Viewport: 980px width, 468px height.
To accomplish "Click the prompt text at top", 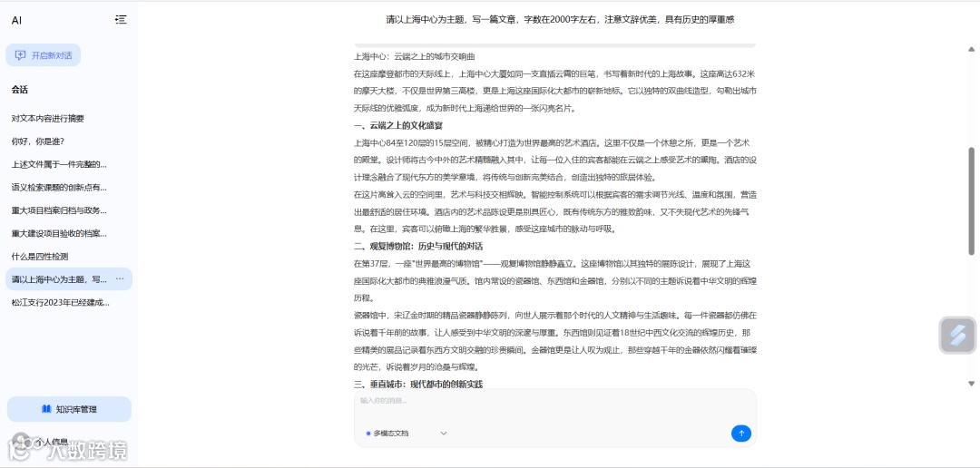I will (560, 19).
